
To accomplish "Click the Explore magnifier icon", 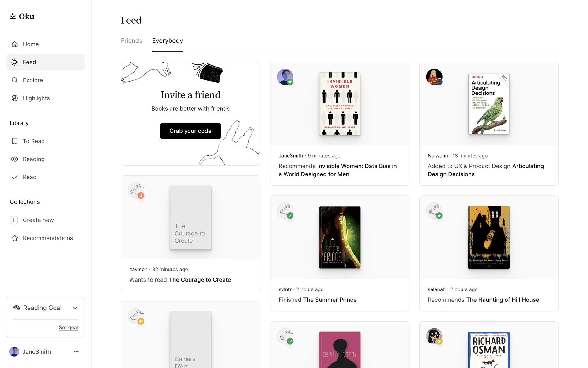I will point(15,80).
